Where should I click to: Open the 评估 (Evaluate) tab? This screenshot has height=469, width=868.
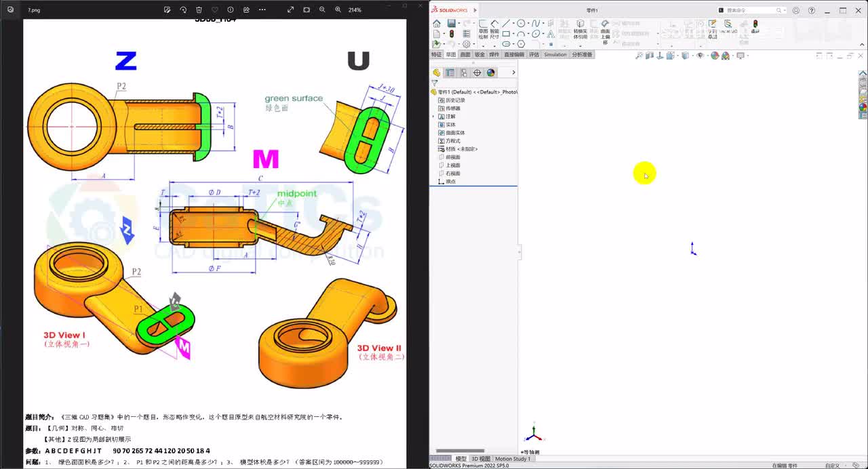point(534,55)
